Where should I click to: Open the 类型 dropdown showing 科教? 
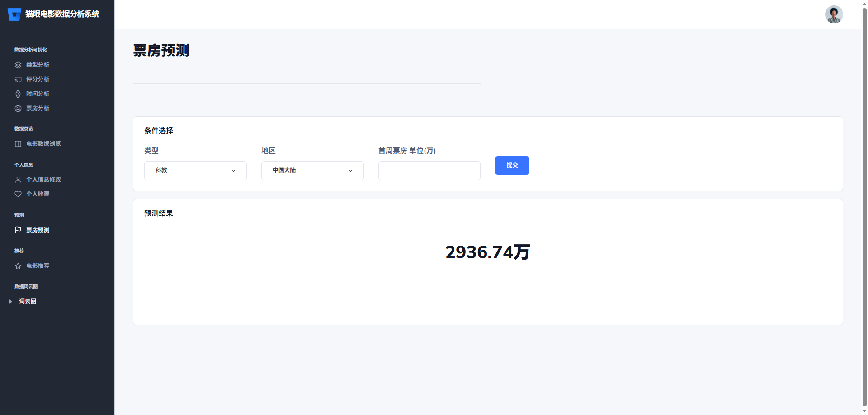coord(195,171)
